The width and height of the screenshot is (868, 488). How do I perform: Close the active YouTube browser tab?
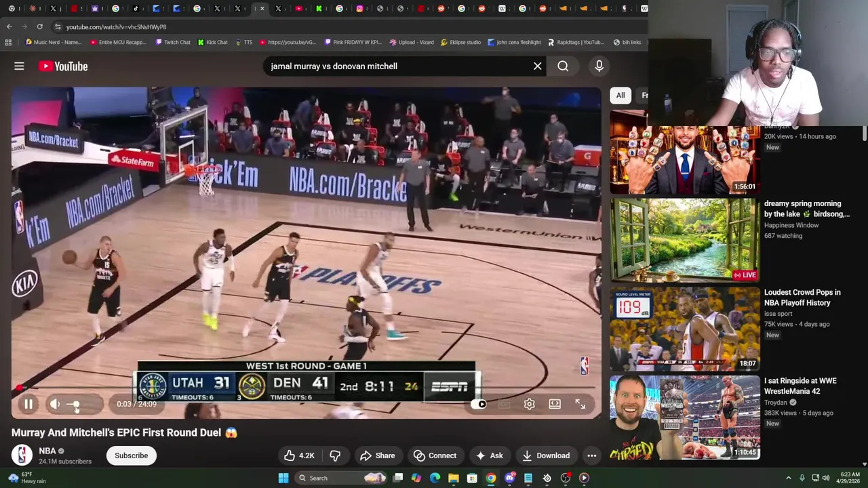coord(262,9)
